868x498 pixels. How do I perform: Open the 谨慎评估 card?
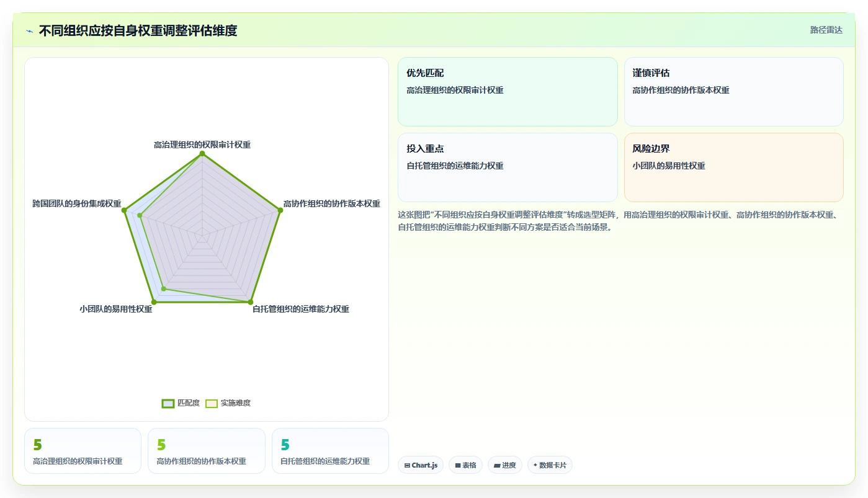coord(733,92)
